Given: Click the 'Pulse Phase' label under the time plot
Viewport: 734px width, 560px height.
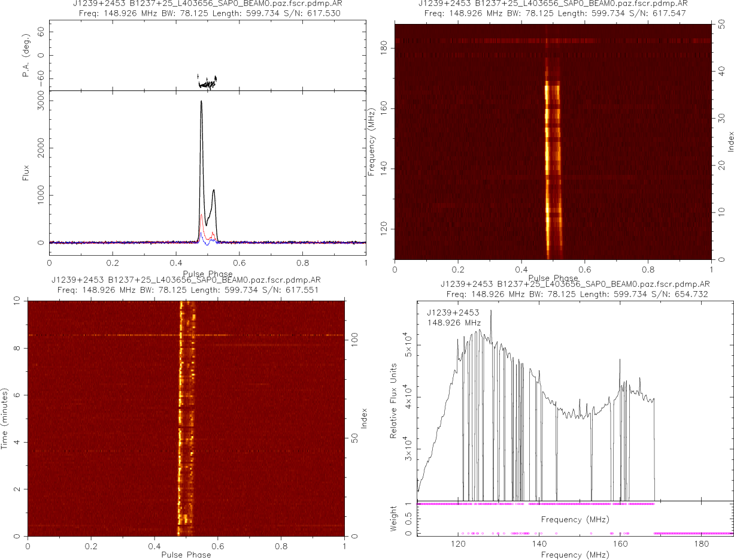Looking at the screenshot, I should click(x=186, y=555).
